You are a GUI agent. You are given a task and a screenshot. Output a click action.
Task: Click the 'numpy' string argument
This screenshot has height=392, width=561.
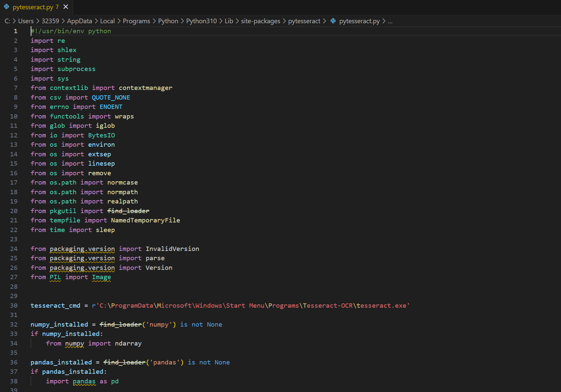pyautogui.click(x=159, y=324)
